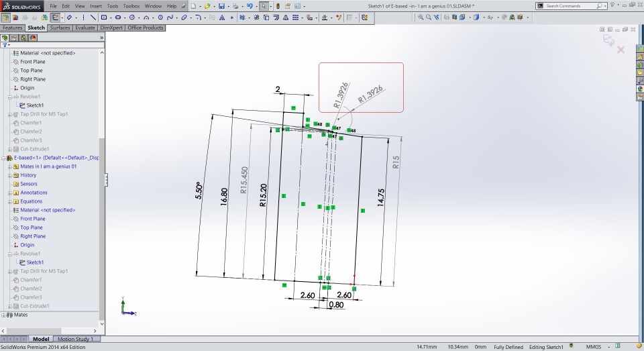The image size is (644, 351).
Task: Click the 16.80 dimension
Action: (224, 197)
